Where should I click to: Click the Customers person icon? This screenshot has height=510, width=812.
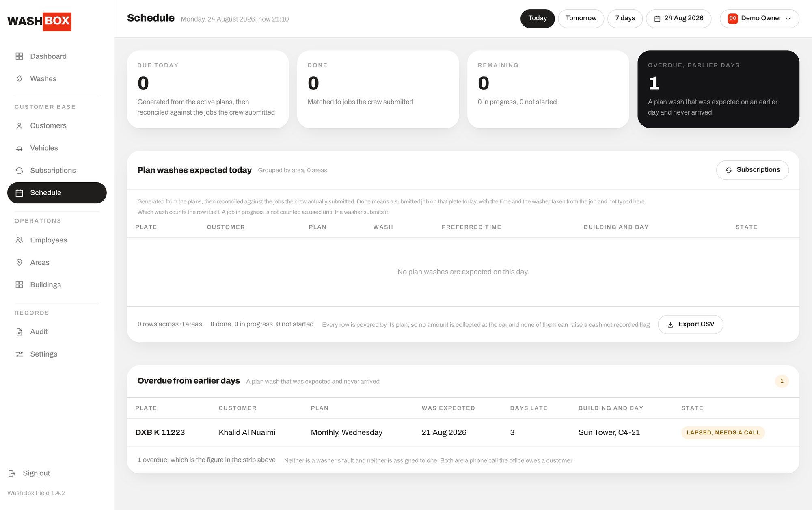pyautogui.click(x=19, y=126)
